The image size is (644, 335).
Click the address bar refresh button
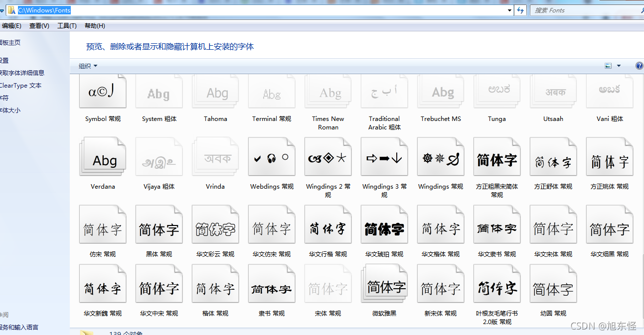coord(520,10)
